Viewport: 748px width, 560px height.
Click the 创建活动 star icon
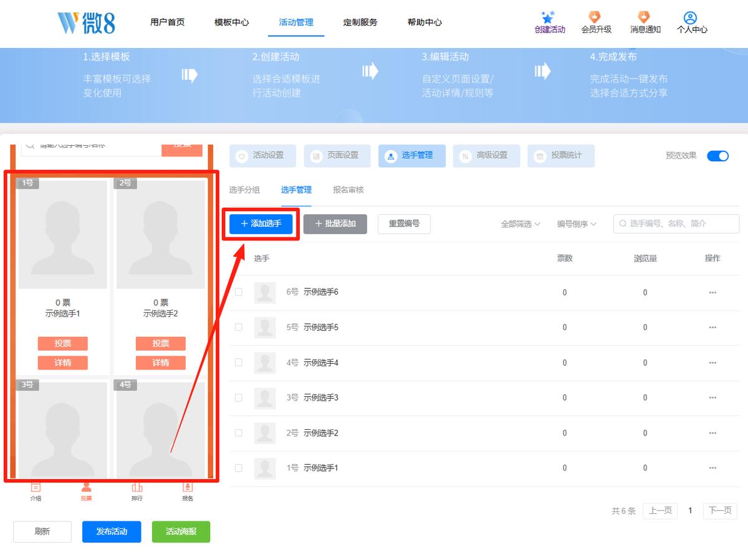pos(549,17)
